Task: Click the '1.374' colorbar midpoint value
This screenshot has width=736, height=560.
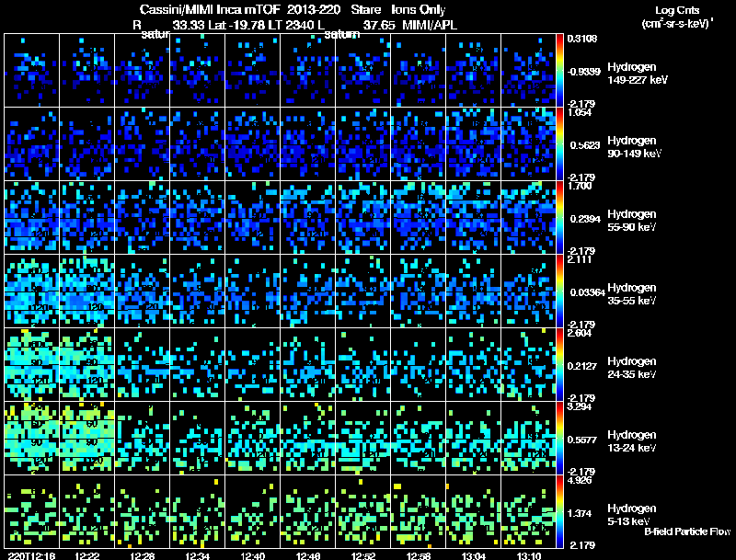Action: coord(580,514)
